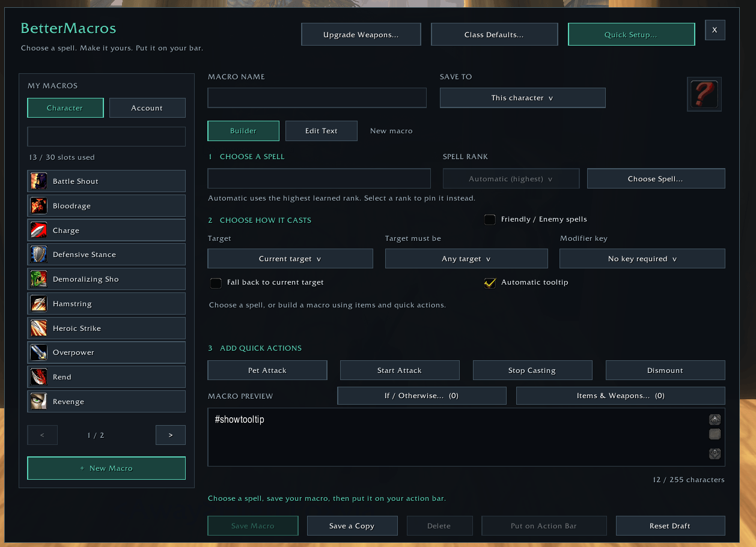This screenshot has height=547, width=756.
Task: Click the macro preview scroll-down arrow
Action: [x=715, y=454]
